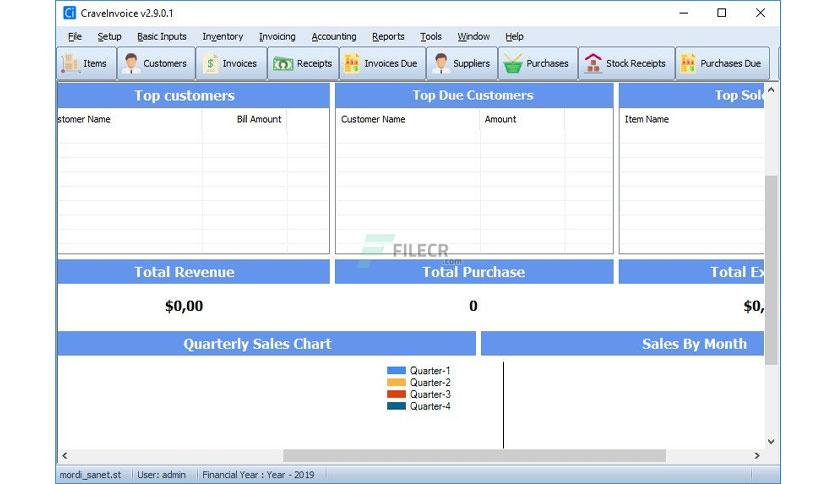Open the Basic Inputs menu
The width and height of the screenshot is (836, 484).
162,36
